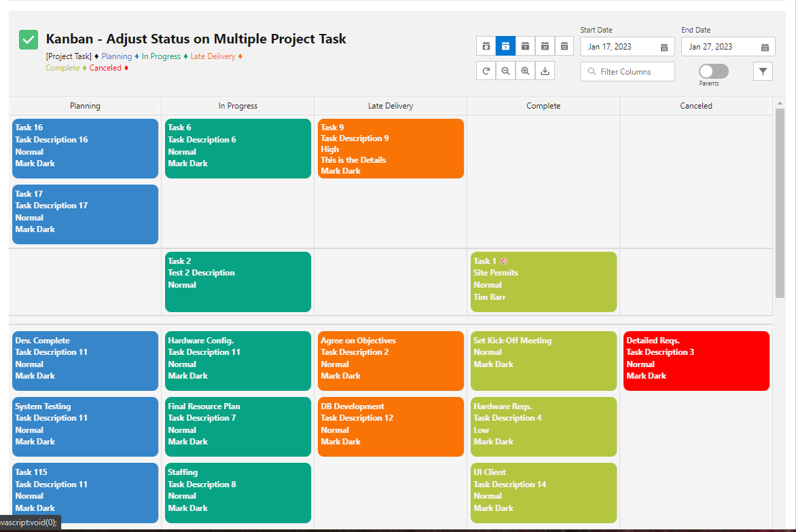Zoom in on the board
796x532 pixels.
click(525, 71)
